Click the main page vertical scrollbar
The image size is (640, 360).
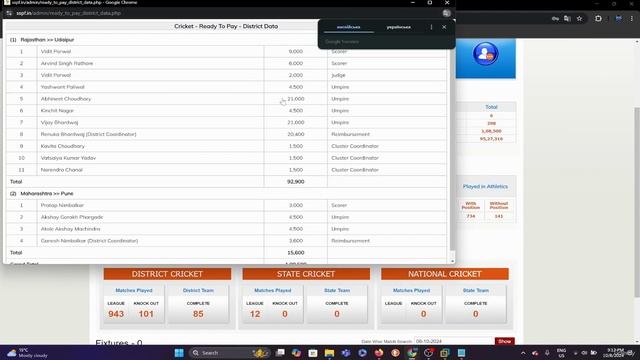tap(637, 202)
